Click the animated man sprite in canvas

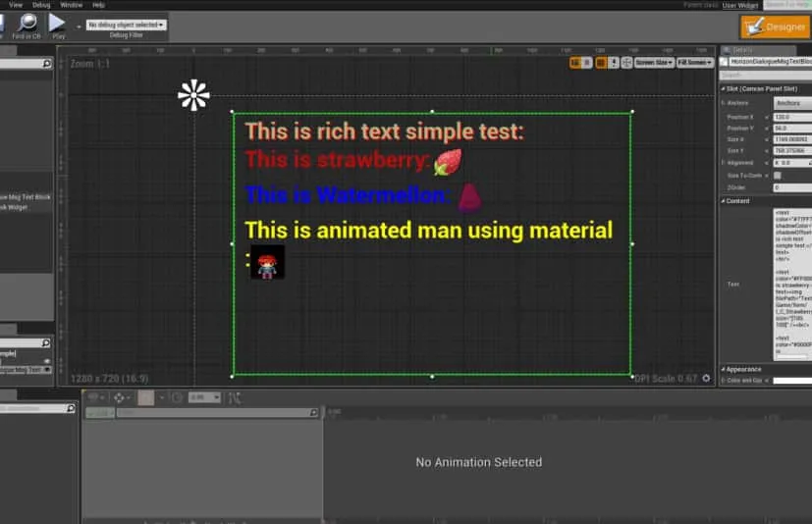(x=267, y=263)
